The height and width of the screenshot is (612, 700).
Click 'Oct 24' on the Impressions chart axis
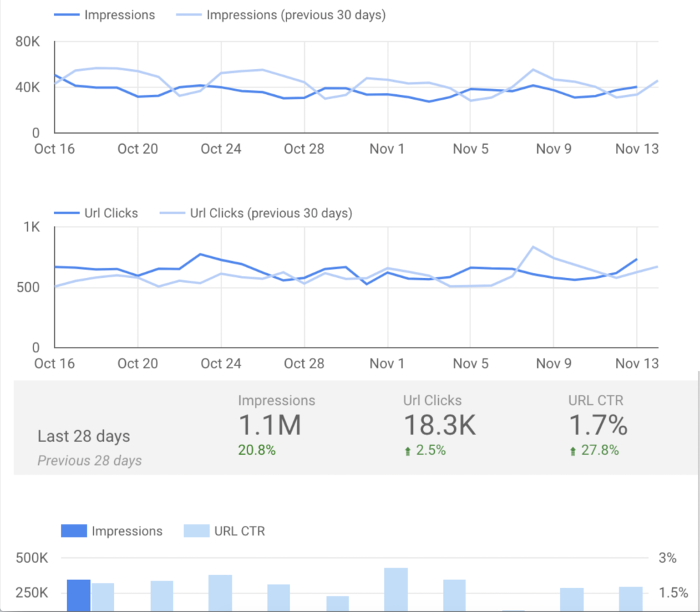(x=221, y=149)
